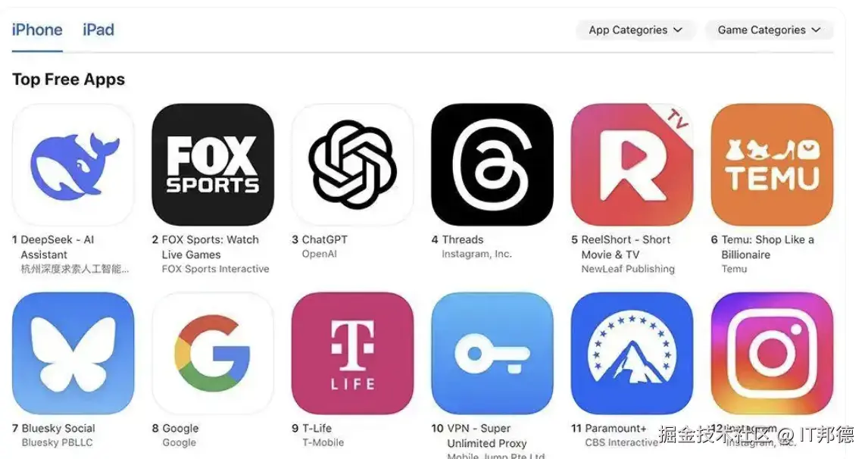868x459 pixels.
Task: Open the Instagram camera app icon
Action: [x=772, y=353]
